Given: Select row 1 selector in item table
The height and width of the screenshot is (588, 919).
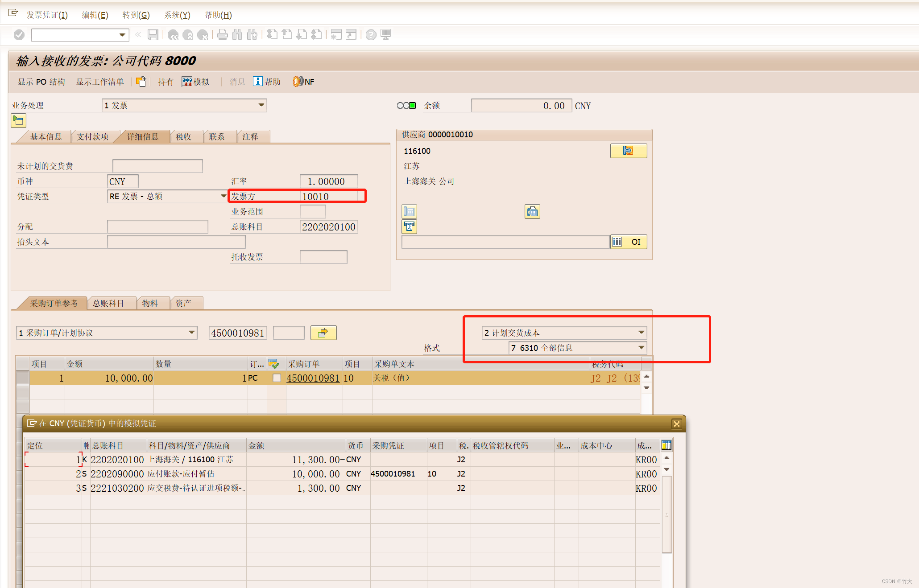Looking at the screenshot, I should 23,378.
